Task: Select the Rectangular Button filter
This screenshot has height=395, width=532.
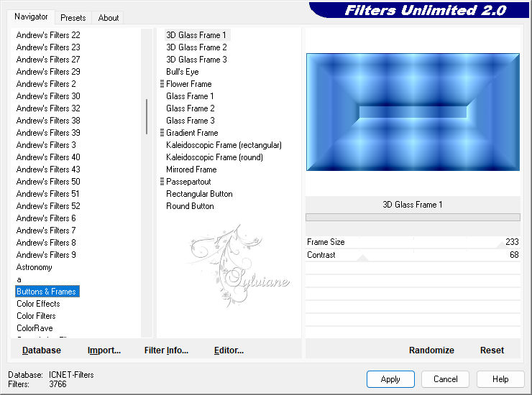Action: click(x=199, y=194)
